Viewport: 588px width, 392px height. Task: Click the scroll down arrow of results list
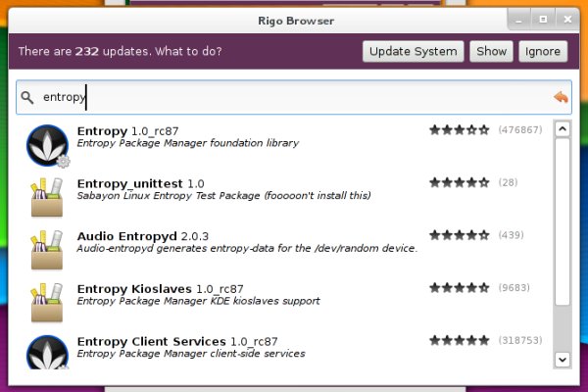(x=563, y=359)
